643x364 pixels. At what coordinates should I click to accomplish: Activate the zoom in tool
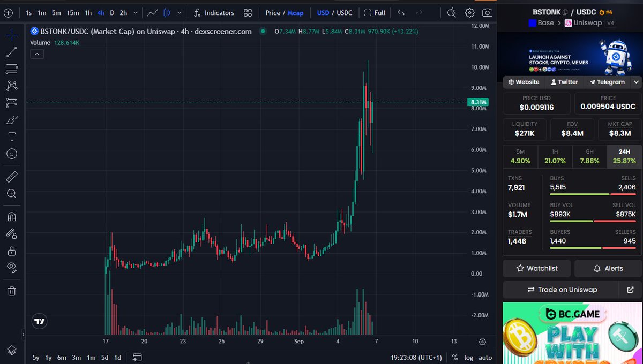(12, 193)
